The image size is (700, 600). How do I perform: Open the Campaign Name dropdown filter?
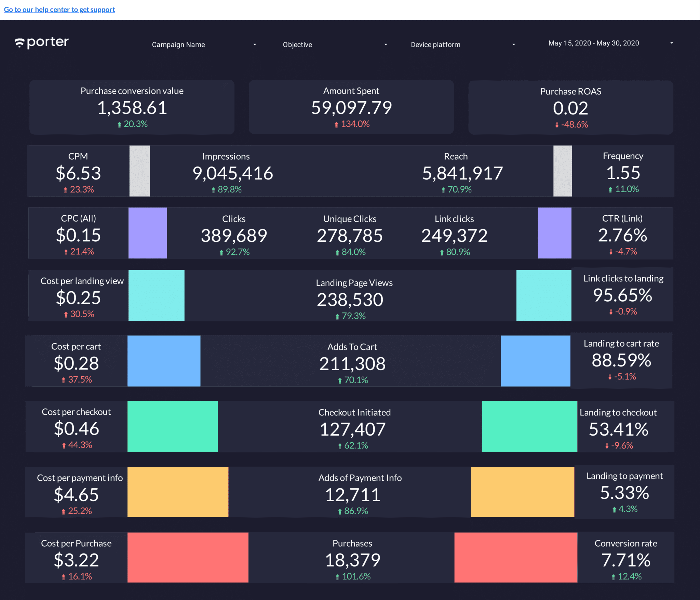[x=204, y=44]
